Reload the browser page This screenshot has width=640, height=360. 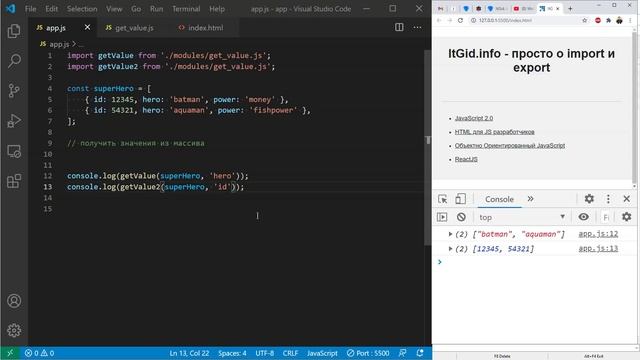460,20
